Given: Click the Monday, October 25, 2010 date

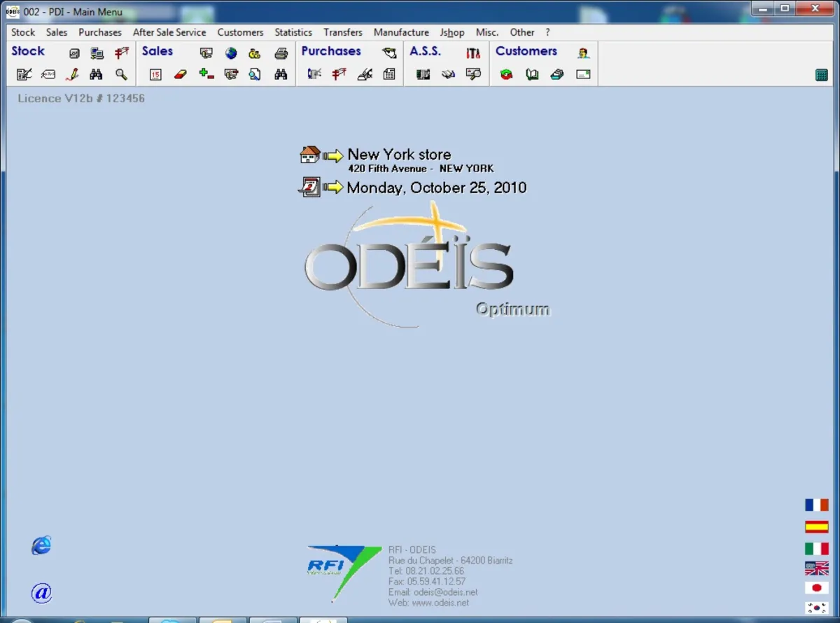Looking at the screenshot, I should point(437,188).
